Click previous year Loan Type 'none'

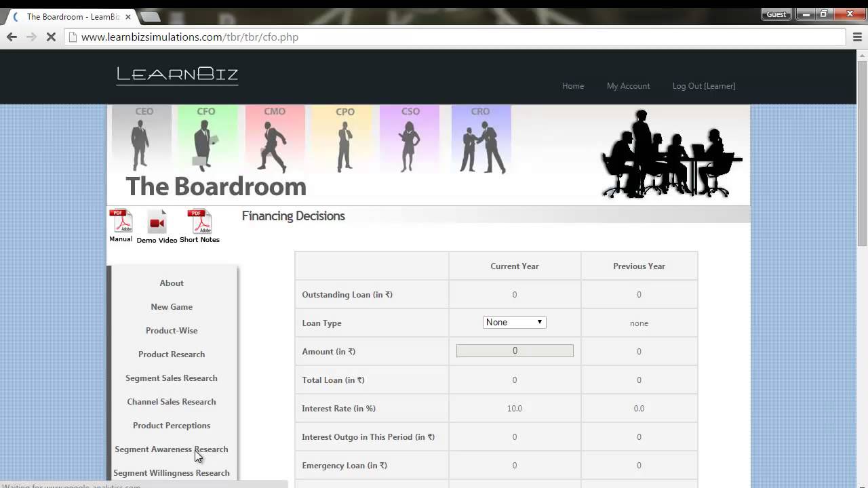pos(639,323)
